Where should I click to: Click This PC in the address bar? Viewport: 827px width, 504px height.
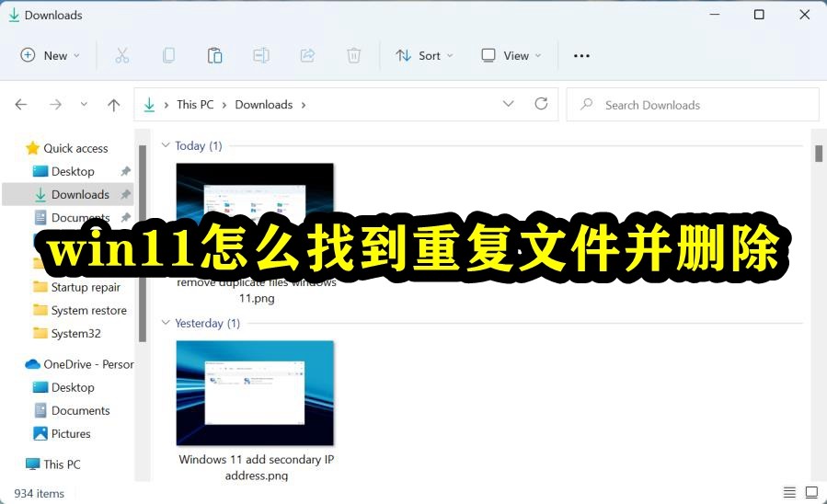(x=195, y=104)
